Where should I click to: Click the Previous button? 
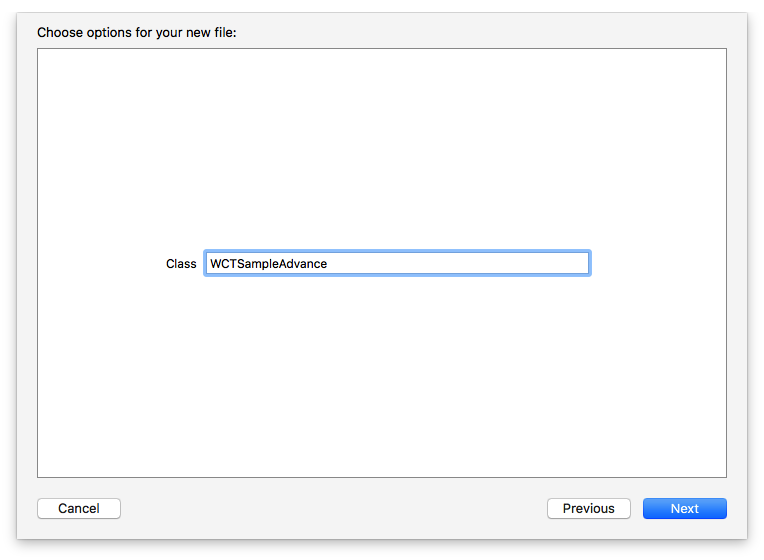click(x=588, y=508)
